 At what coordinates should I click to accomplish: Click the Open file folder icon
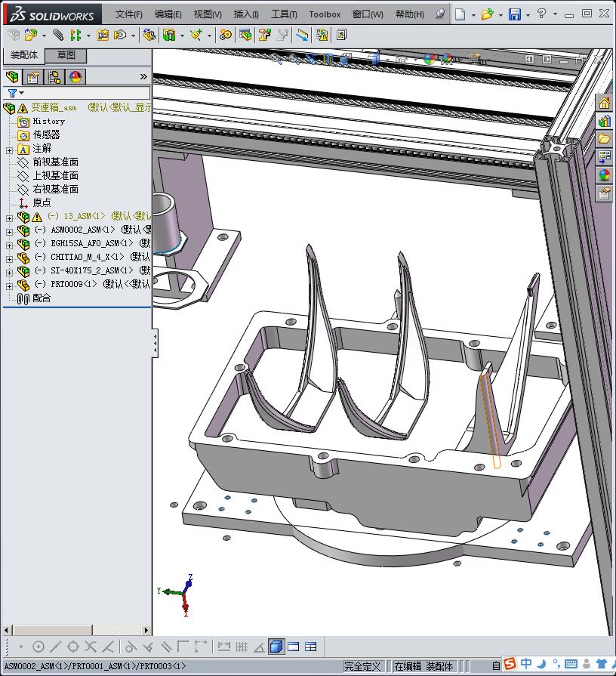[x=487, y=14]
